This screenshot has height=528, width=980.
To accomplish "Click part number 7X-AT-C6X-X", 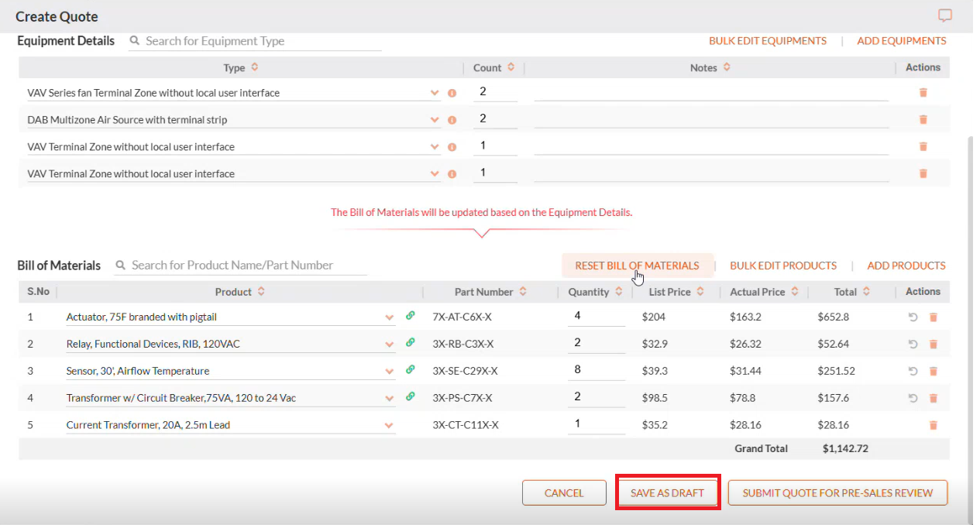I will pyautogui.click(x=462, y=317).
